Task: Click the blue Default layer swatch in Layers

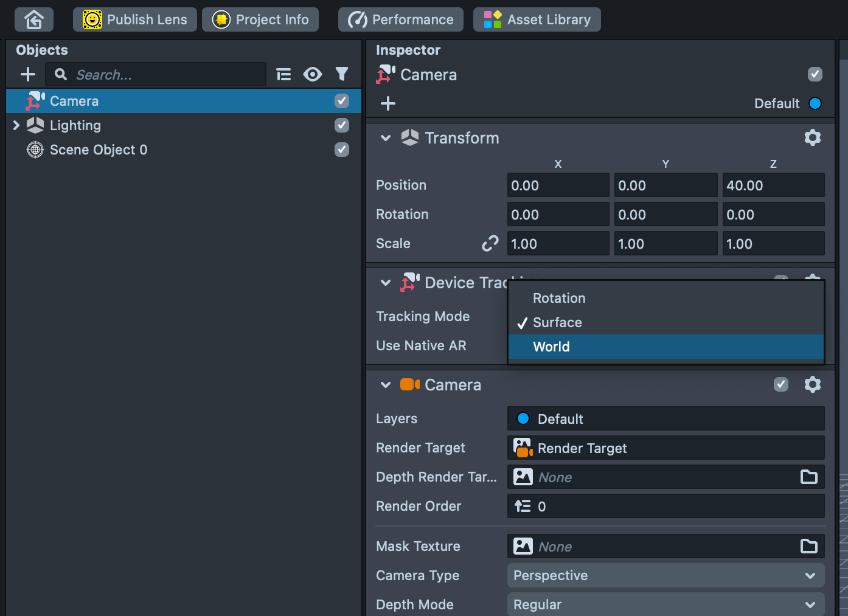Action: 523,419
